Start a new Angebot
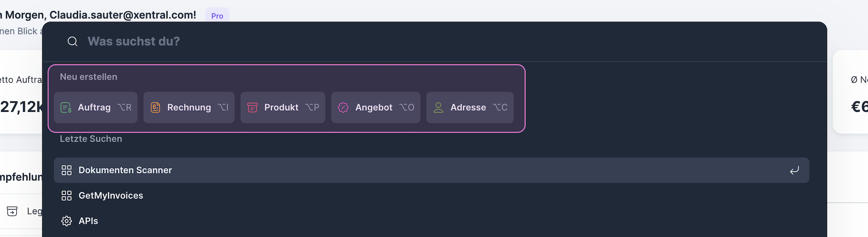 376,107
